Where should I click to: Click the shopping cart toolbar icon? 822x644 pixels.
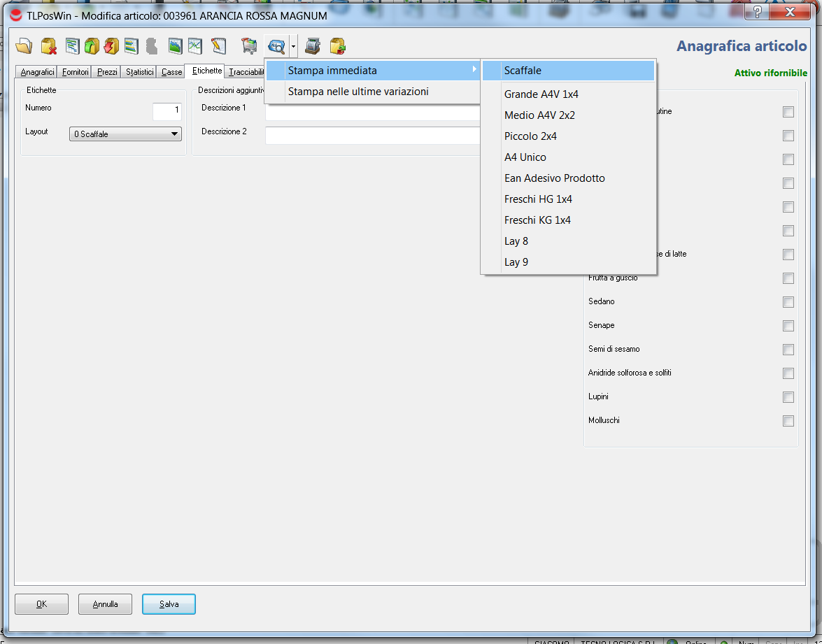[249, 47]
